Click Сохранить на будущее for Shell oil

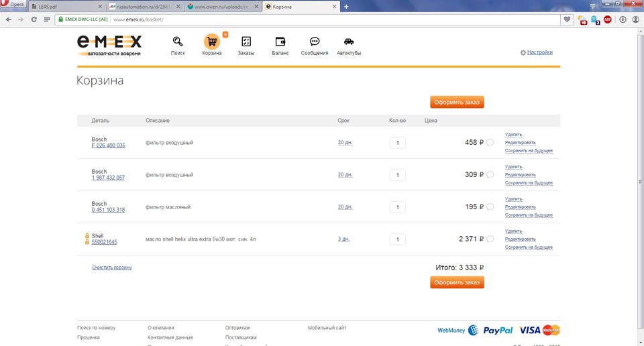pyautogui.click(x=529, y=247)
